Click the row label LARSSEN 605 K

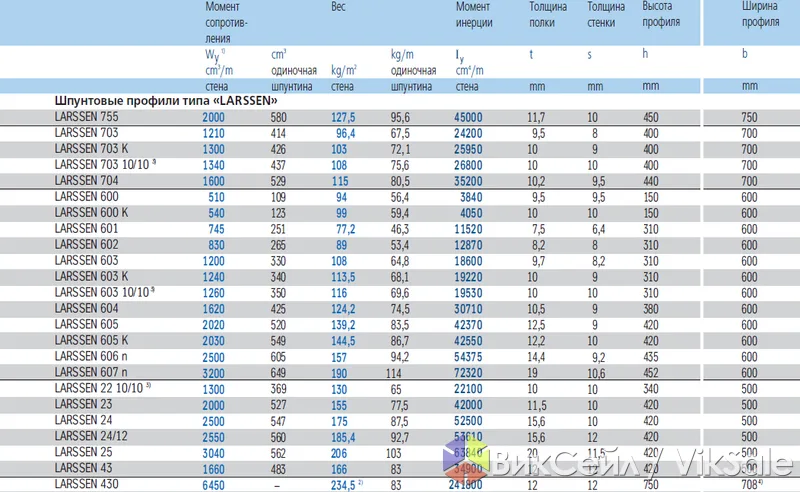(x=91, y=340)
